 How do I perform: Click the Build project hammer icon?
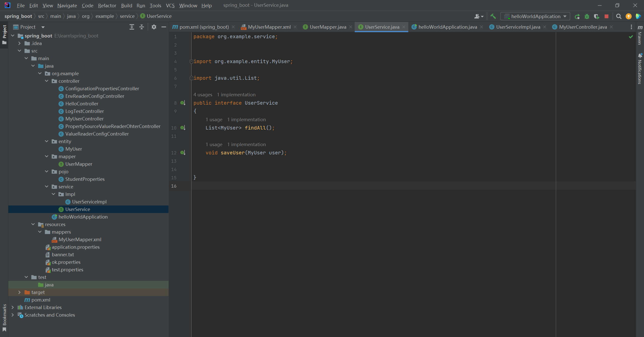(493, 16)
